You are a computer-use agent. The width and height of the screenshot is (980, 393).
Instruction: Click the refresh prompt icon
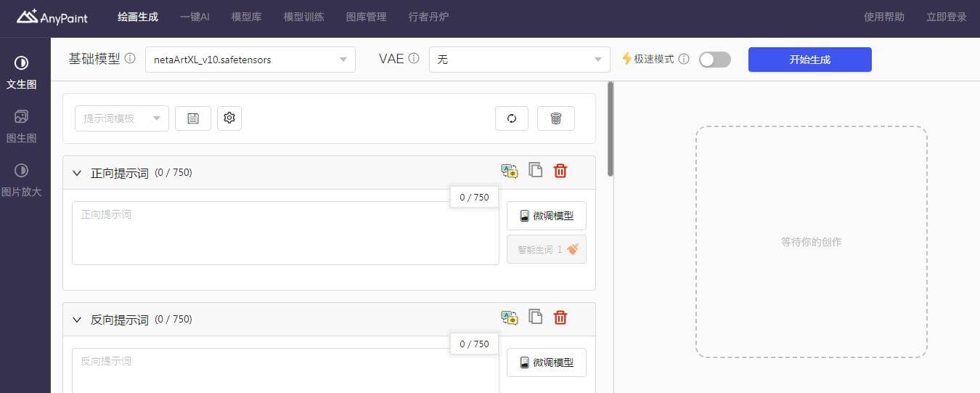tap(512, 118)
